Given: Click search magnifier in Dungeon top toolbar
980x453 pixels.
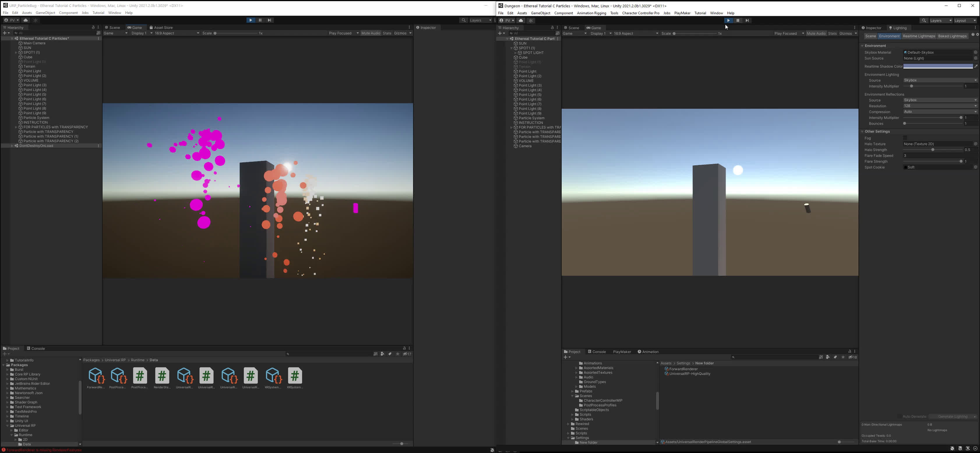Looking at the screenshot, I should pos(924,21).
